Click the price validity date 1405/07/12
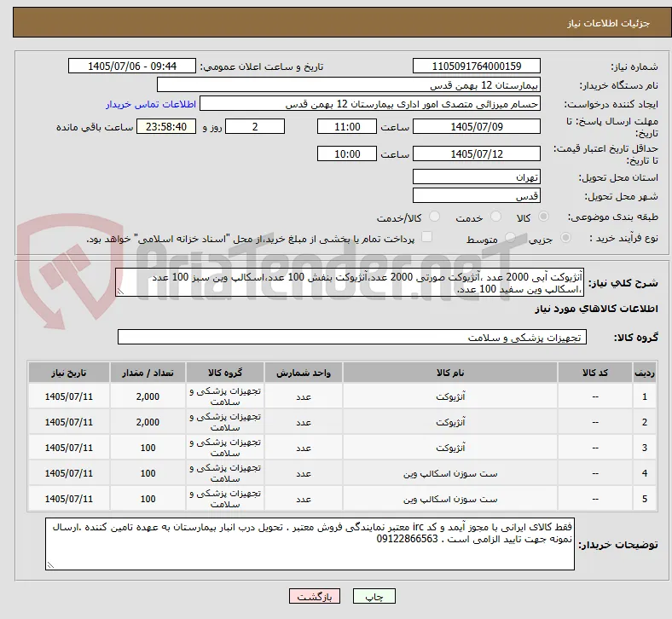672x619 pixels. point(477,153)
